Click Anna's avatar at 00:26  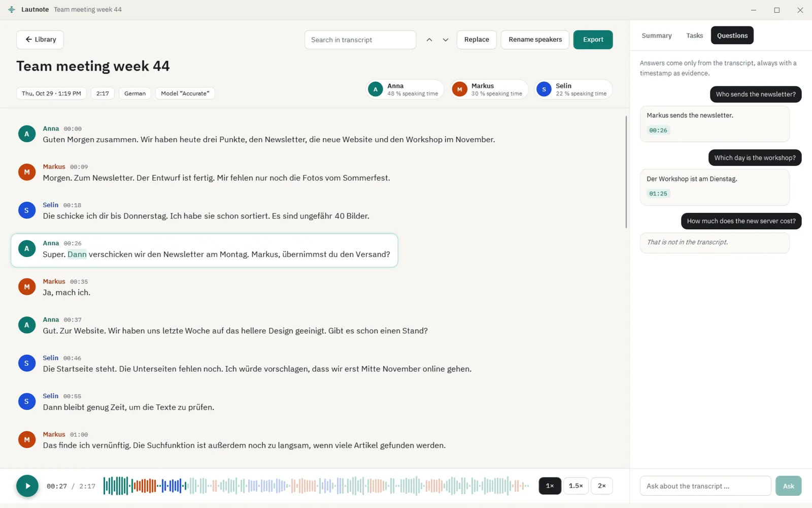click(27, 248)
